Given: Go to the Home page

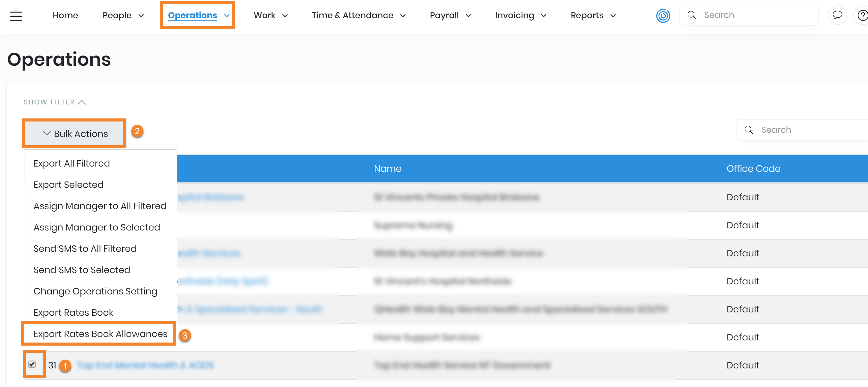Looking at the screenshot, I should [x=65, y=16].
